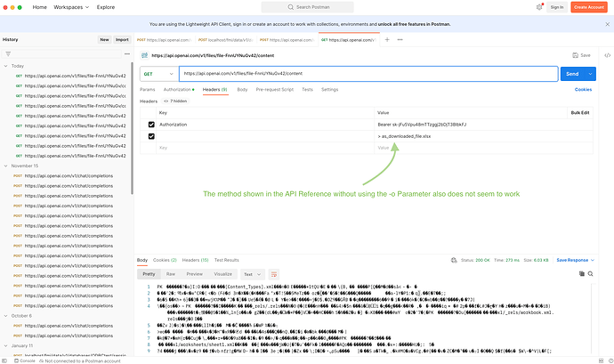Open the request Settings tab
Viewport: 614px width, 364px height.
tap(330, 89)
